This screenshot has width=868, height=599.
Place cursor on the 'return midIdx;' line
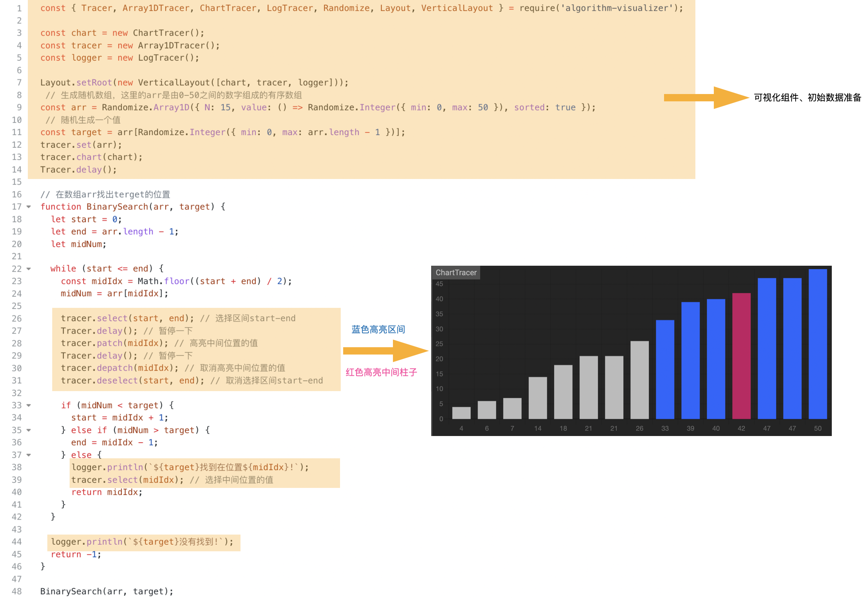pos(107,492)
